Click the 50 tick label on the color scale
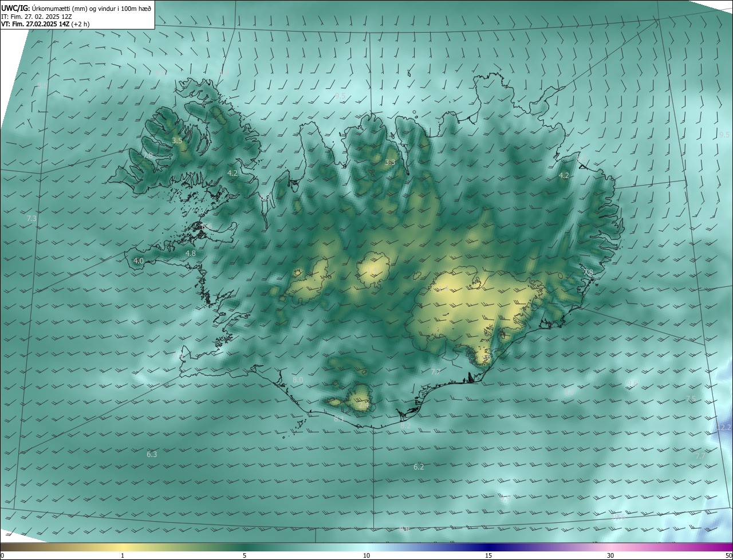 pos(728,555)
